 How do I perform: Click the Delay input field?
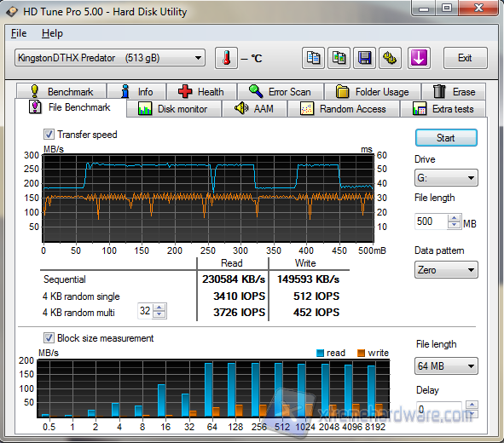click(x=438, y=410)
